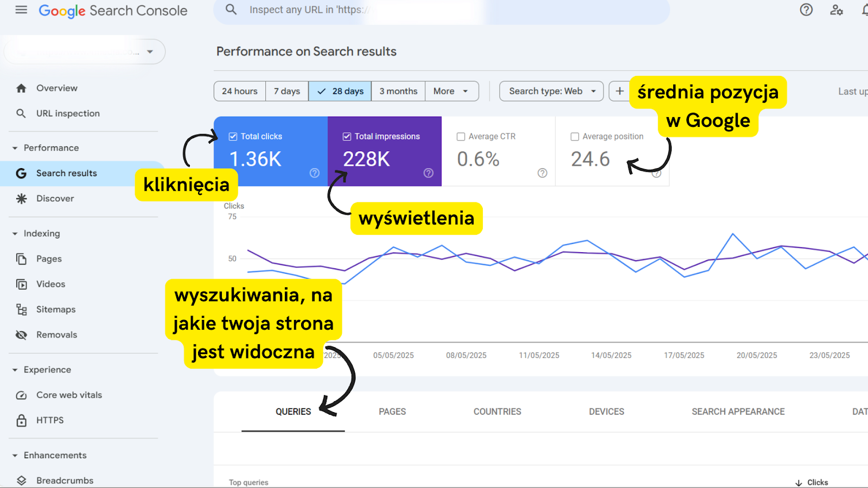Click the Google Search Console logo
The height and width of the screenshot is (488, 868).
[113, 11]
